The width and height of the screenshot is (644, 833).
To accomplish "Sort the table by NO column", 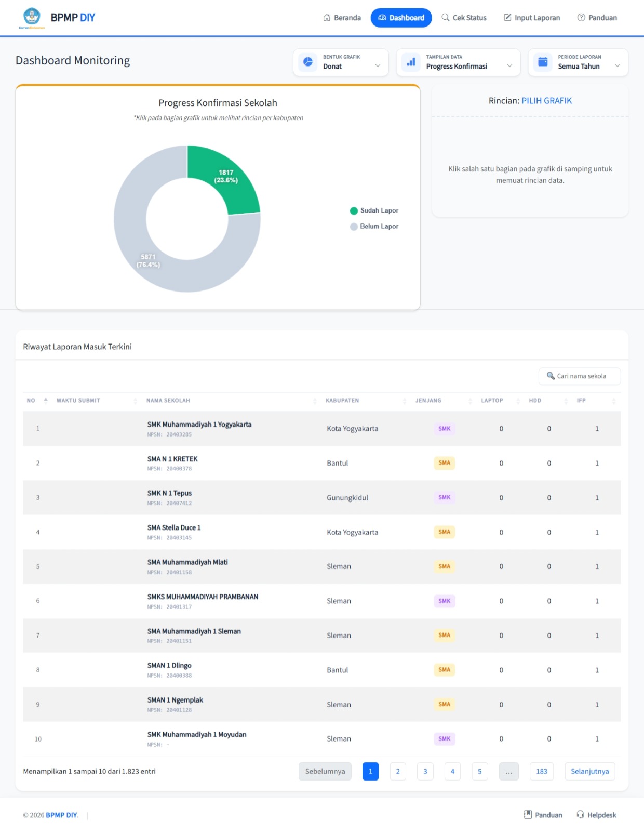I will 37,401.
